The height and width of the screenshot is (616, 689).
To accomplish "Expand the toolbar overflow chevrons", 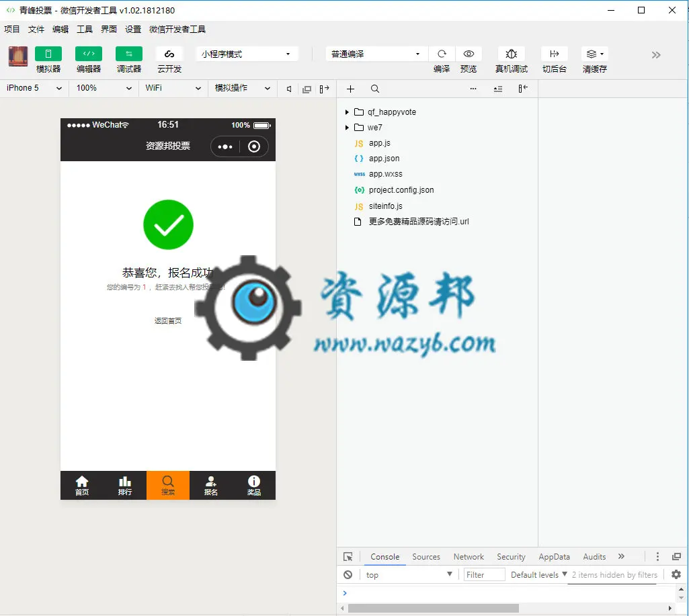I will pos(656,55).
